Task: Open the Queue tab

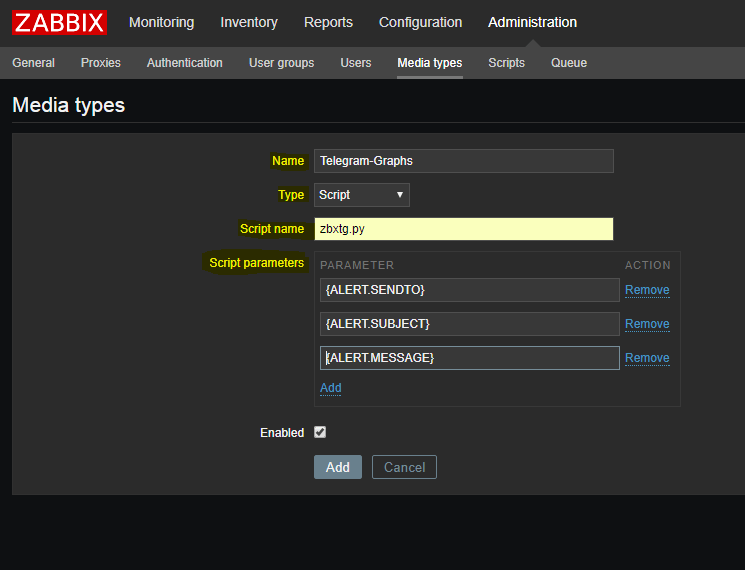Action: tap(569, 63)
